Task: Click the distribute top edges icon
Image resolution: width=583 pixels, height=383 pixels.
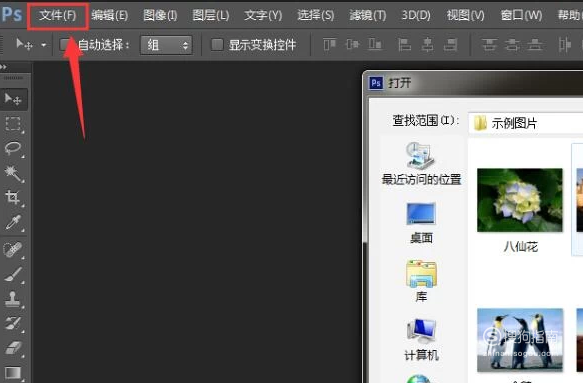Action: 489,45
